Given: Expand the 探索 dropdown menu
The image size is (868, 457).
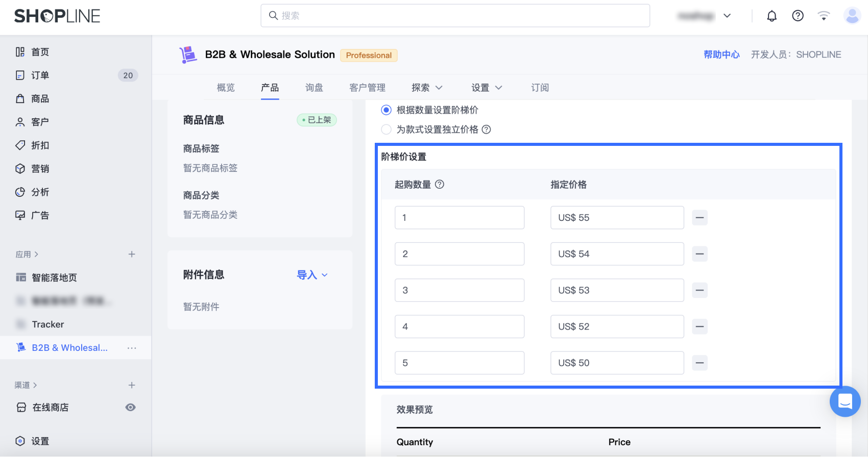Looking at the screenshot, I should click(x=427, y=88).
